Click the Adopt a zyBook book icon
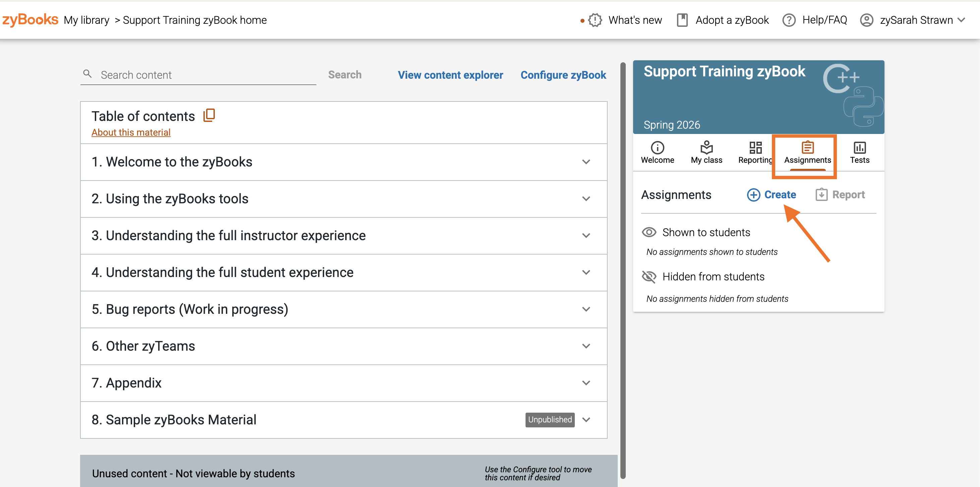Viewport: 980px width, 487px height. (682, 20)
